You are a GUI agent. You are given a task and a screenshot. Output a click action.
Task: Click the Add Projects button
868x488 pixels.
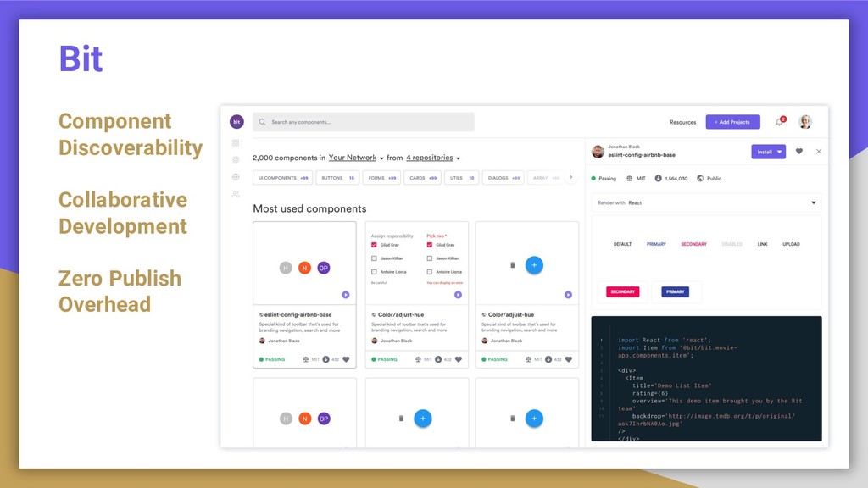[732, 122]
